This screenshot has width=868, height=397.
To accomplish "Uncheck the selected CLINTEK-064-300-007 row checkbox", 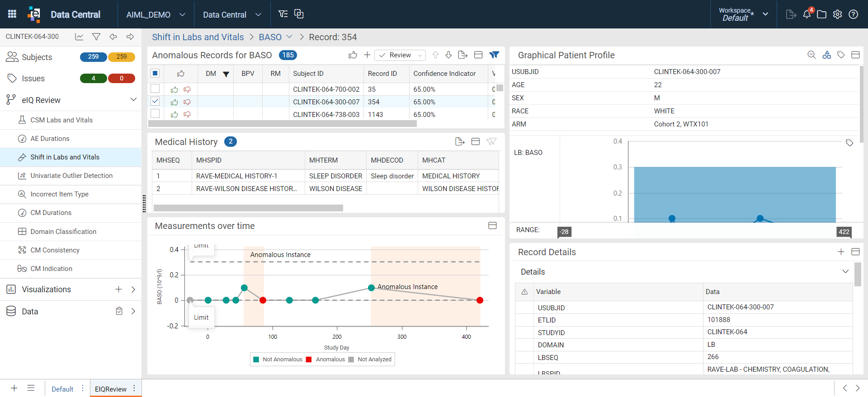I will coord(155,101).
